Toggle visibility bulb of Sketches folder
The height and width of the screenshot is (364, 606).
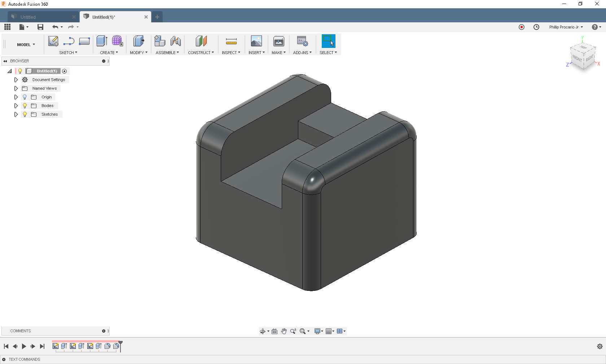coord(25,114)
